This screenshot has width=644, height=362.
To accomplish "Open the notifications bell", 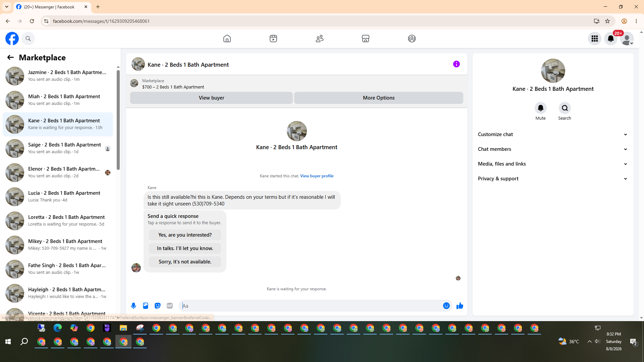I will [611, 39].
